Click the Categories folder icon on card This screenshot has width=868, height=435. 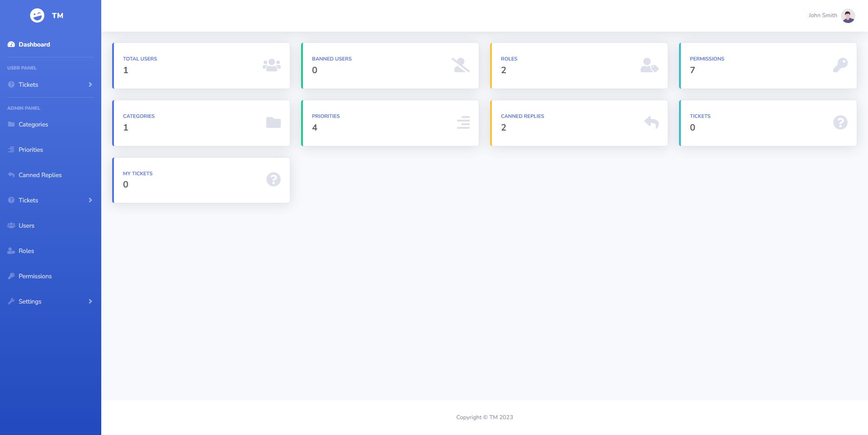point(274,122)
